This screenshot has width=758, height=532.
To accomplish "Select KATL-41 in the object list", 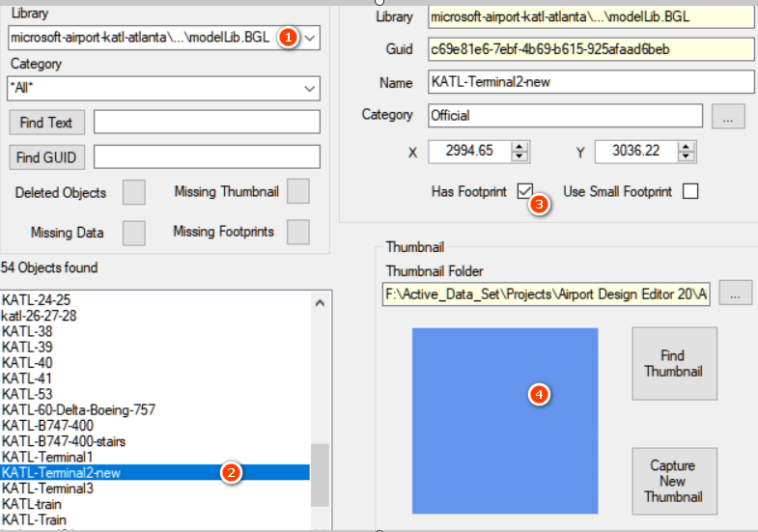I will [x=155, y=378].
